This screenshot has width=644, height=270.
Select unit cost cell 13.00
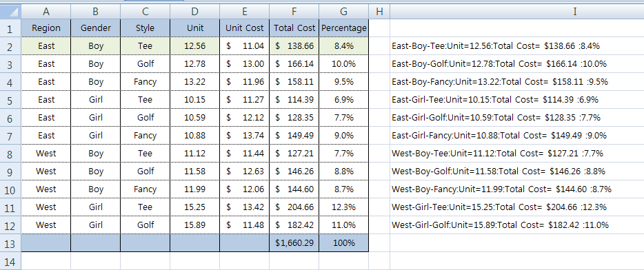point(245,64)
